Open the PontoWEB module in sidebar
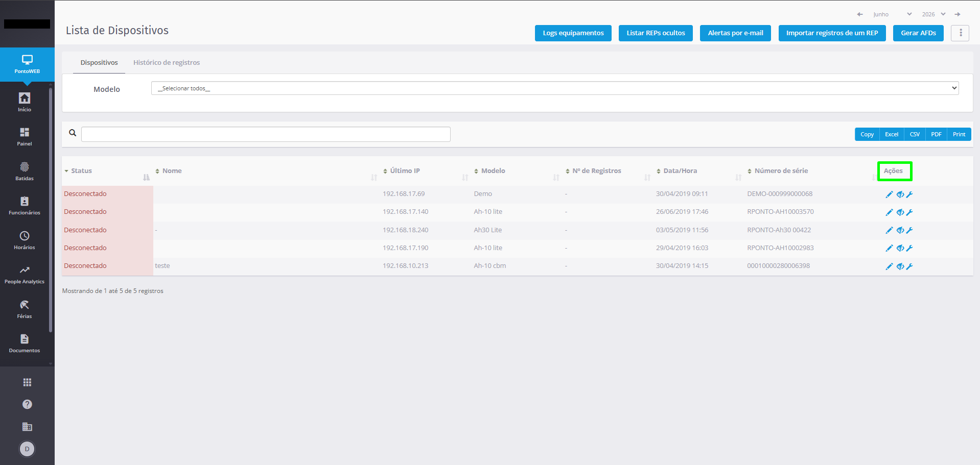 tap(27, 64)
